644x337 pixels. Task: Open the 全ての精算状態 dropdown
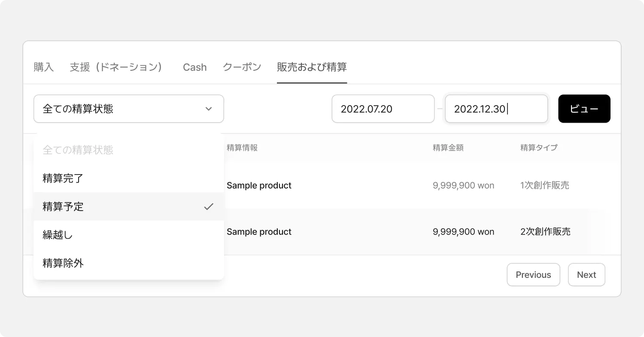(128, 109)
